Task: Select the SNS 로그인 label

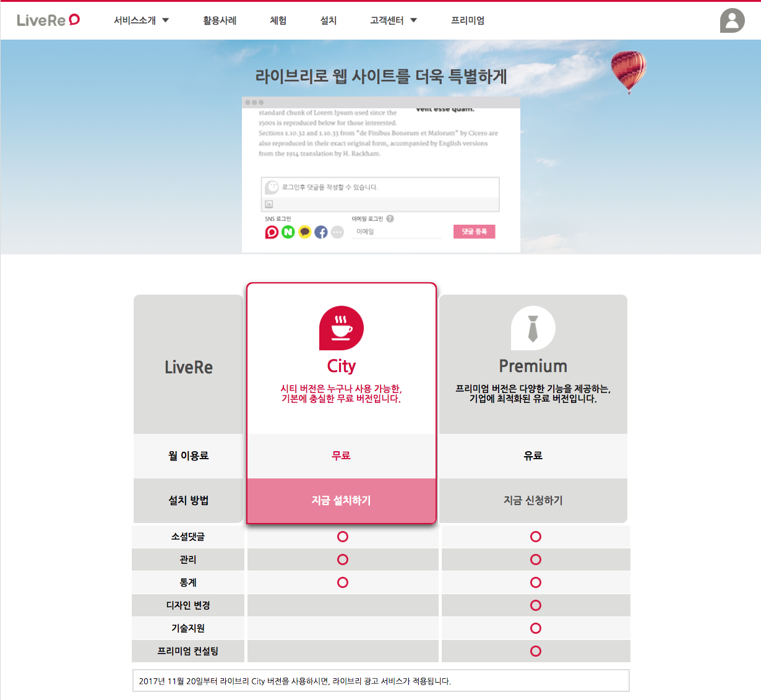Action: point(278,218)
